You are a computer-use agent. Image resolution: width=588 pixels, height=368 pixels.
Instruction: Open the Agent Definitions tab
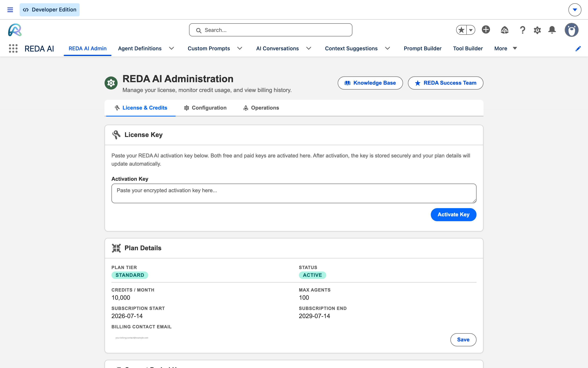point(140,48)
